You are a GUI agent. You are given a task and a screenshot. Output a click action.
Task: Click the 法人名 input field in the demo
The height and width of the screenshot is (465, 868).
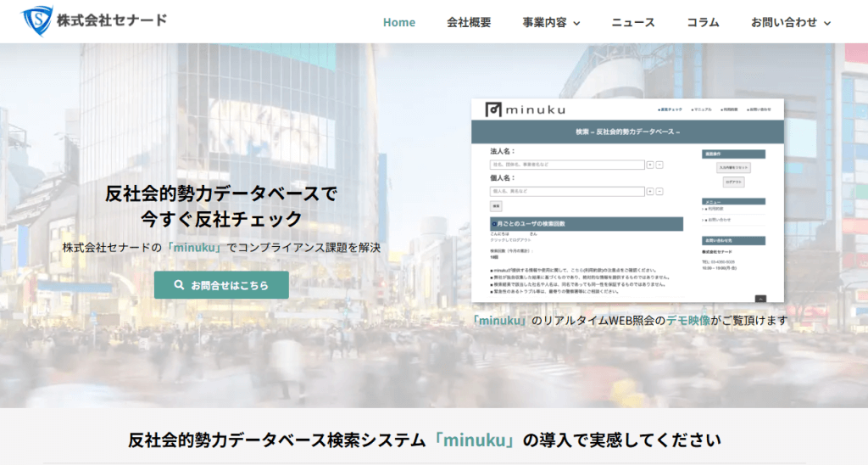click(x=567, y=165)
